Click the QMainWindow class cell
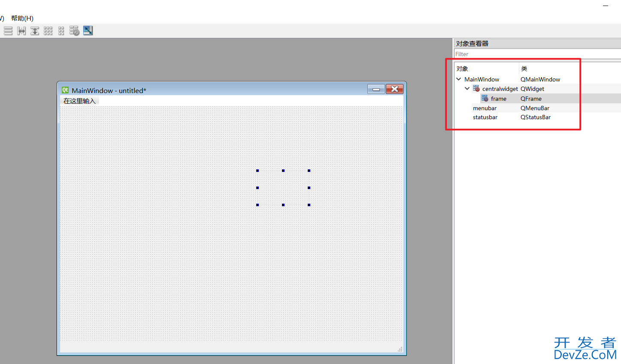Screen dimensions: 621x364 pos(540,79)
